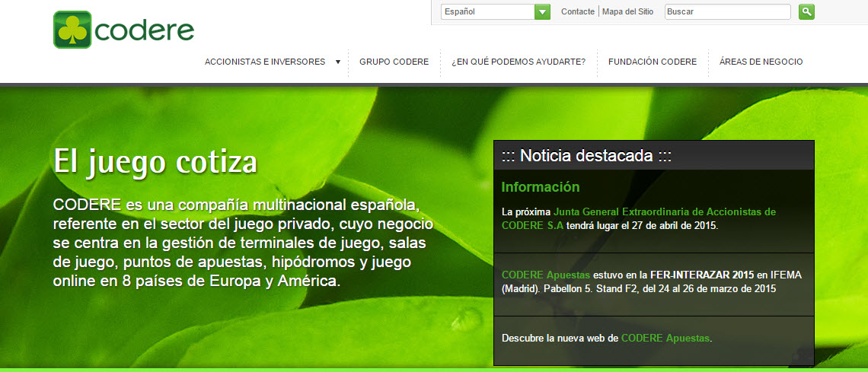Click the Noticia destacada header
Viewport: 868px width, 372px height.
[654, 155]
